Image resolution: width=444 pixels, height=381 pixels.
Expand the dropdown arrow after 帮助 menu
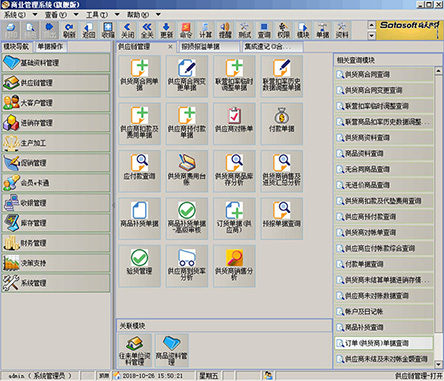[158, 15]
